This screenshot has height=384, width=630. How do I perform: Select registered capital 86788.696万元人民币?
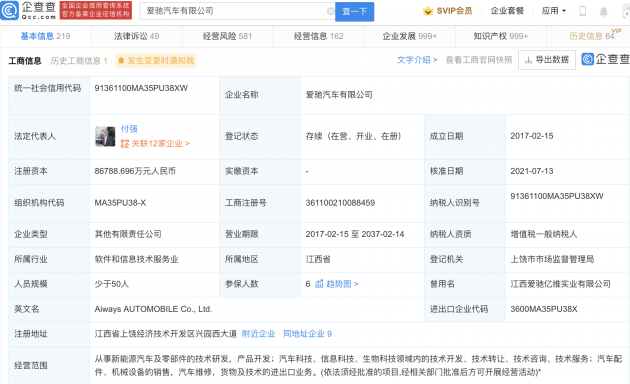[135, 171]
